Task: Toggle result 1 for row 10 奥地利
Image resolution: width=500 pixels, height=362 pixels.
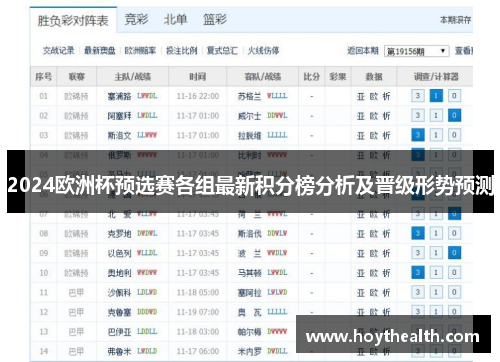Action: coord(436,273)
